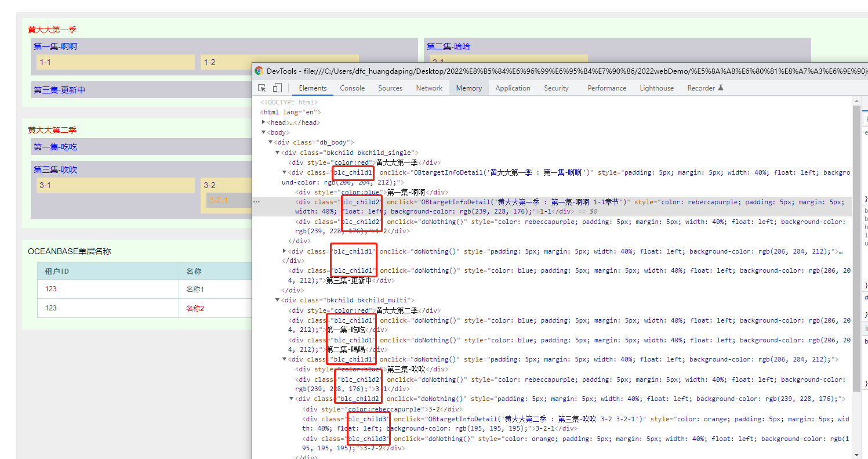Click the 第三集-更新中 block on the page
868x459 pixels.
tap(141, 90)
